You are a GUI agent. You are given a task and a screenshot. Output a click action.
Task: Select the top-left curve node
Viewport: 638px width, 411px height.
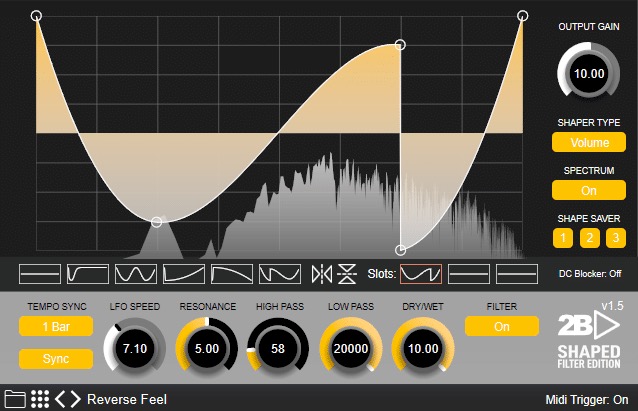pos(36,16)
